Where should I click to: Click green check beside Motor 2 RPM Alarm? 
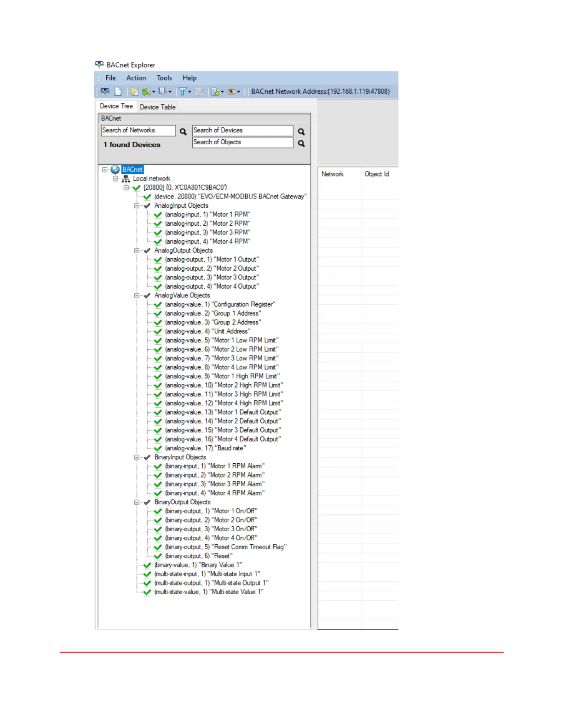point(158,475)
